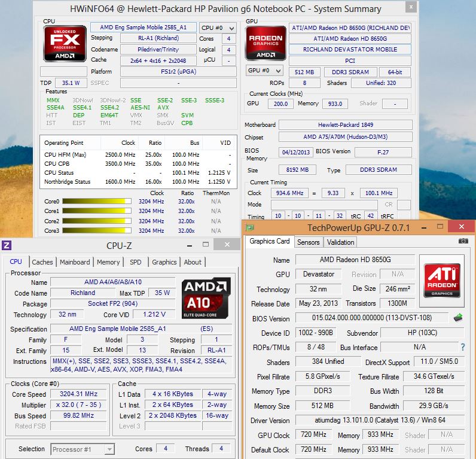
Task: Click the TDP field showing 35.1 W
Action: click(71, 83)
